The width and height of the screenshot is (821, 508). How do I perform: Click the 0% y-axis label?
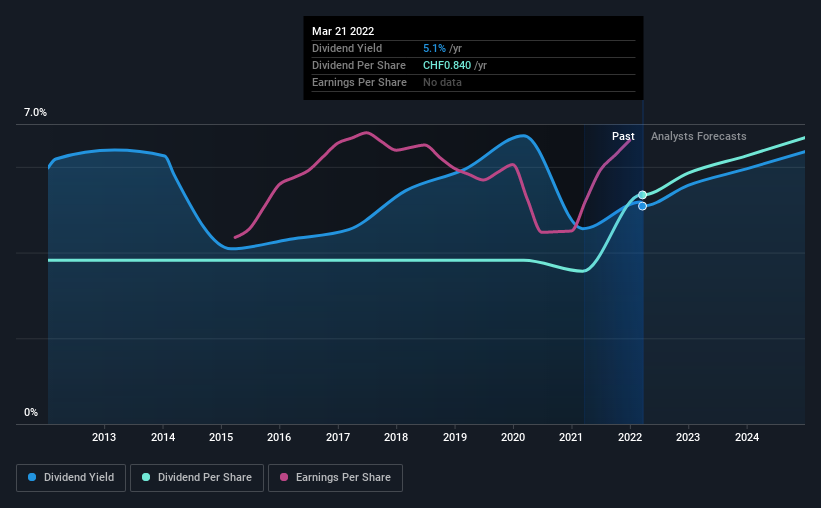click(31, 413)
